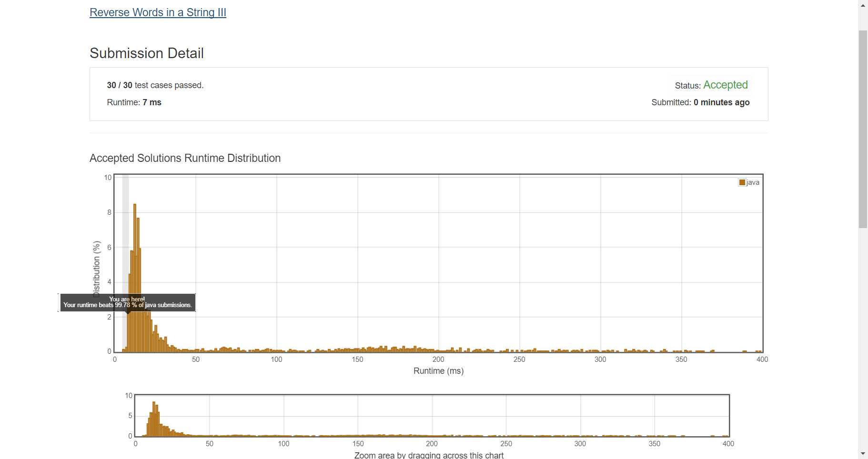
Task: Click the 200 tick label on the main chart
Action: (438, 359)
